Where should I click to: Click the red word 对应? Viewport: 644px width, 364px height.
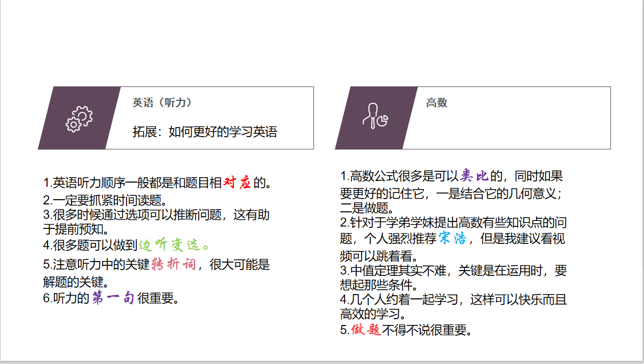coord(237,183)
